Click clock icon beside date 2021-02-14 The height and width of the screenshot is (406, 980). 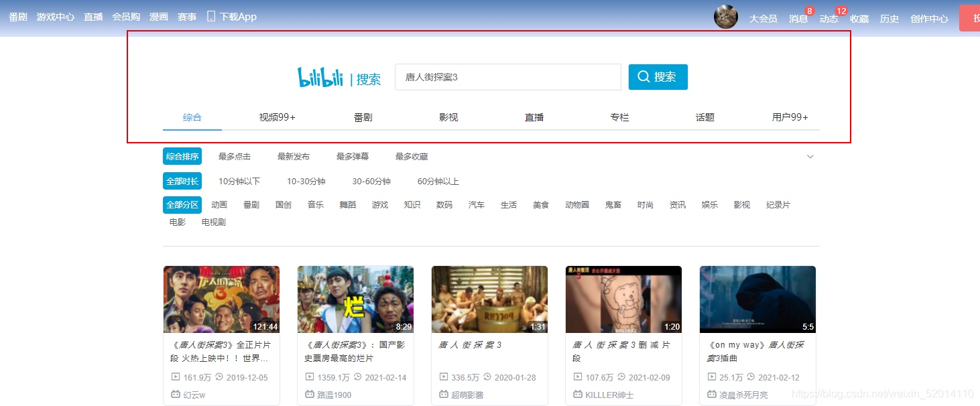tap(357, 377)
